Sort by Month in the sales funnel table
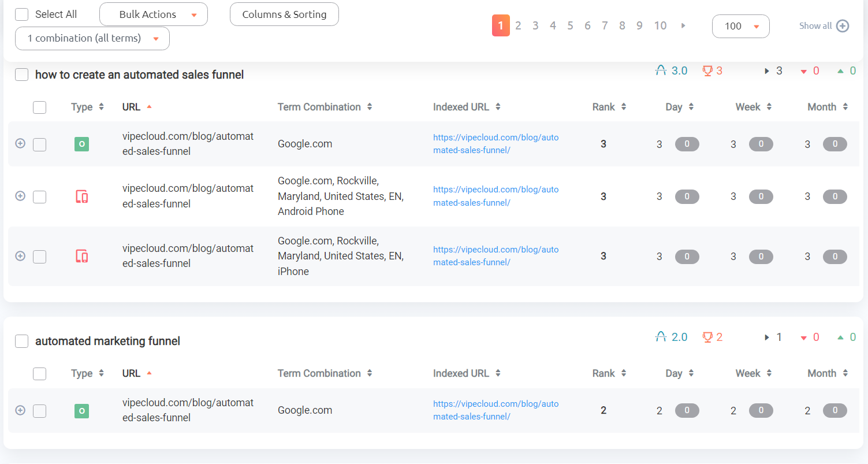 pos(828,107)
